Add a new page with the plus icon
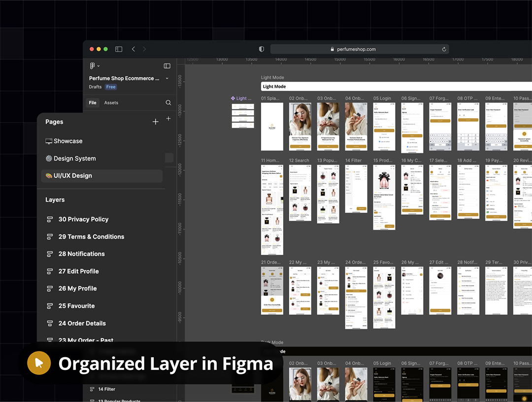This screenshot has height=402, width=532. [156, 122]
